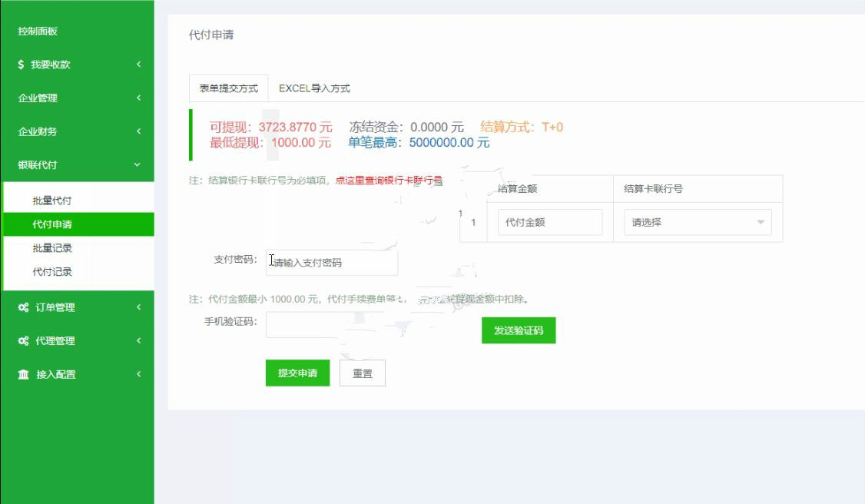Click the gears icon beside 订单管理
The width and height of the screenshot is (865, 504).
tap(23, 307)
